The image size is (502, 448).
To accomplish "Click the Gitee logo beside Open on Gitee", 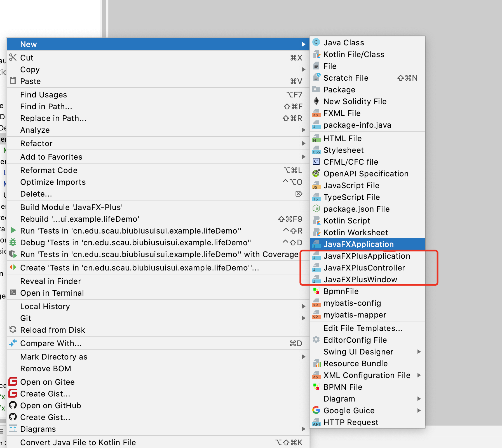I will [13, 382].
